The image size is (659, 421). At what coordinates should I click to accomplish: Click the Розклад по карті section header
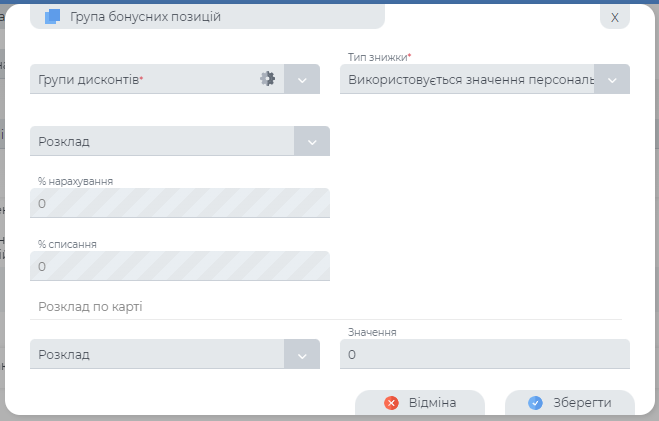click(x=90, y=306)
